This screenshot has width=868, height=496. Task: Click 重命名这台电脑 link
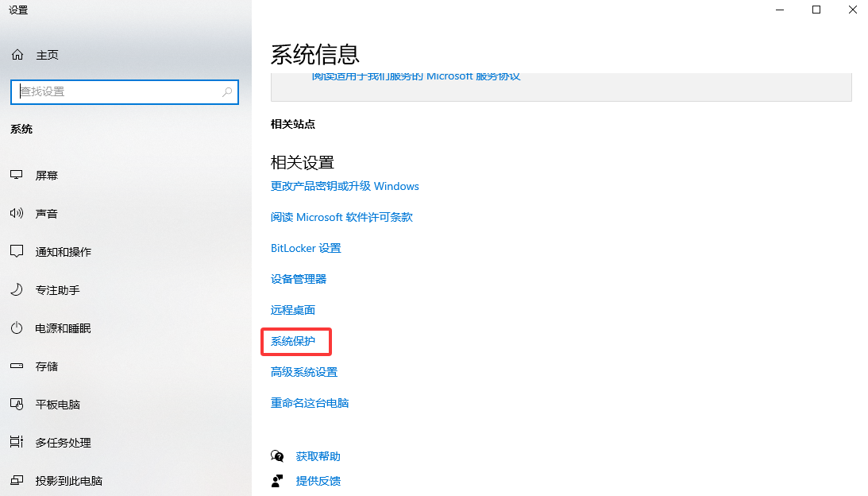click(x=310, y=404)
